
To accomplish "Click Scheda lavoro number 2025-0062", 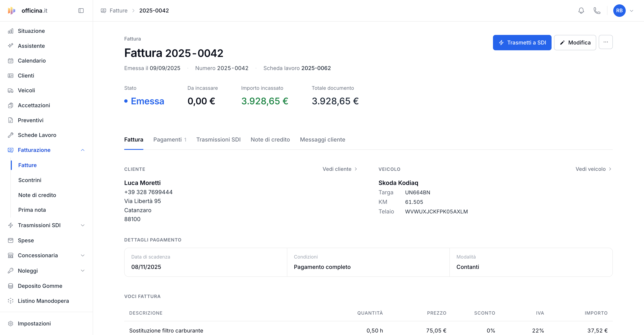I will [x=316, y=68].
